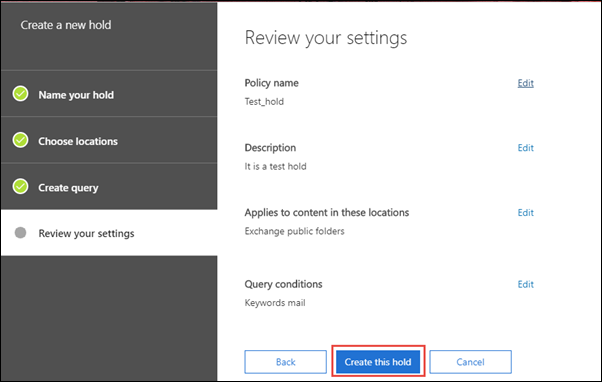Screen dimensions: 602x382
Task: Edit the Applies to content locations
Action: [525, 213]
